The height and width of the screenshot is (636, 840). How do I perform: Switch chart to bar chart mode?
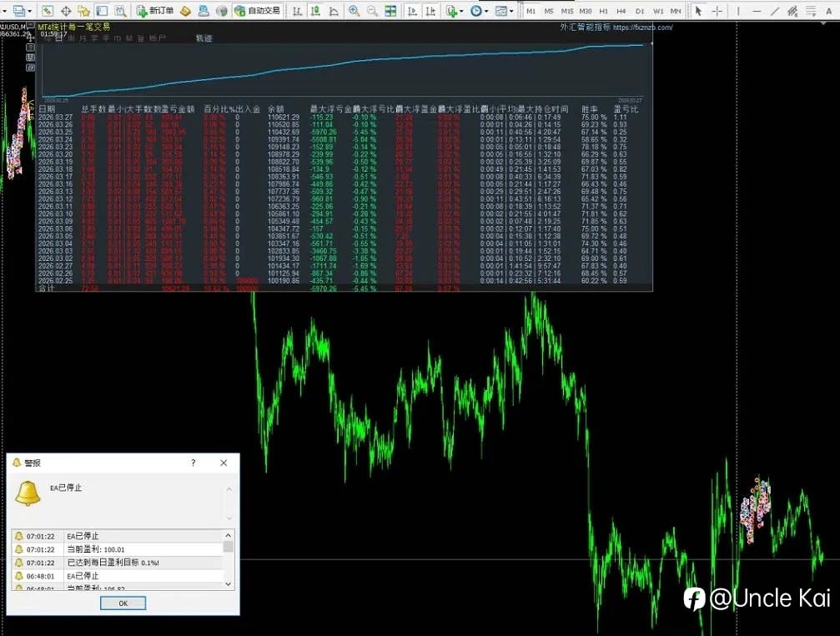pyautogui.click(x=297, y=11)
